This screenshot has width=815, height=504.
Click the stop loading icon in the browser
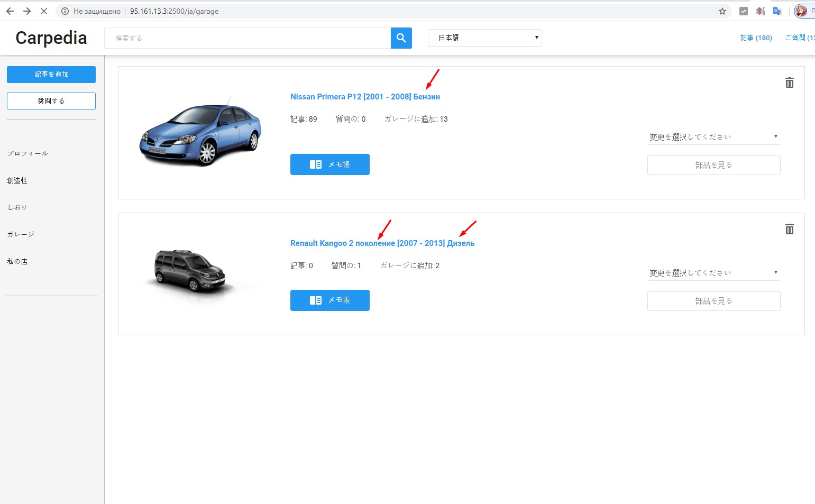point(43,11)
